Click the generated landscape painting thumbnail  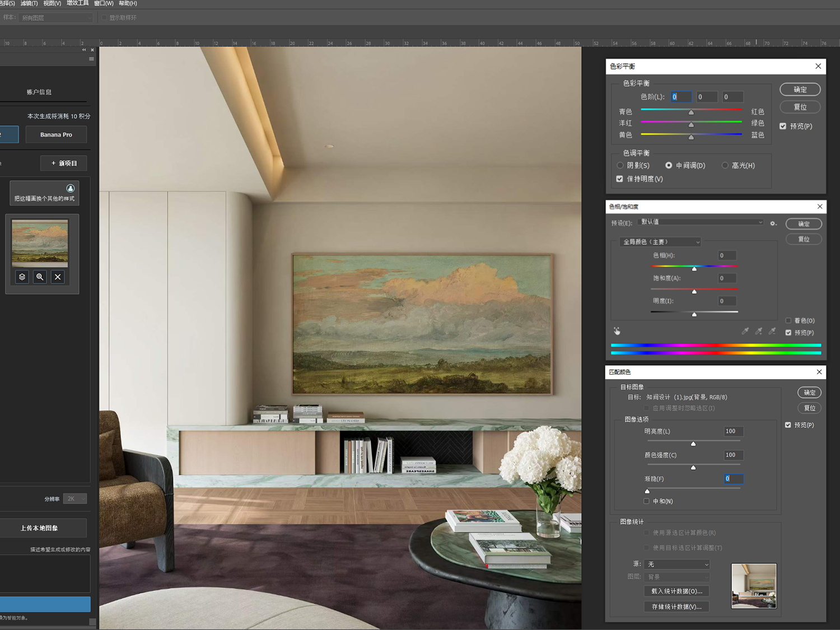40,242
